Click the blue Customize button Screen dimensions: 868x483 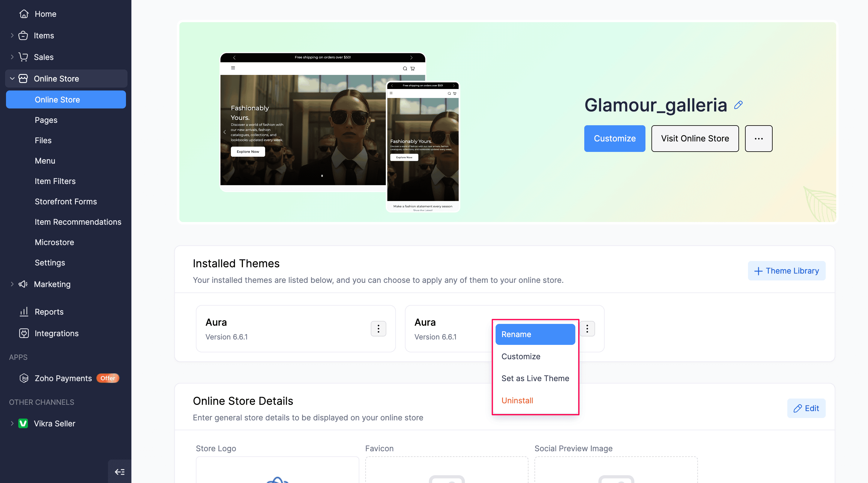pyautogui.click(x=615, y=138)
